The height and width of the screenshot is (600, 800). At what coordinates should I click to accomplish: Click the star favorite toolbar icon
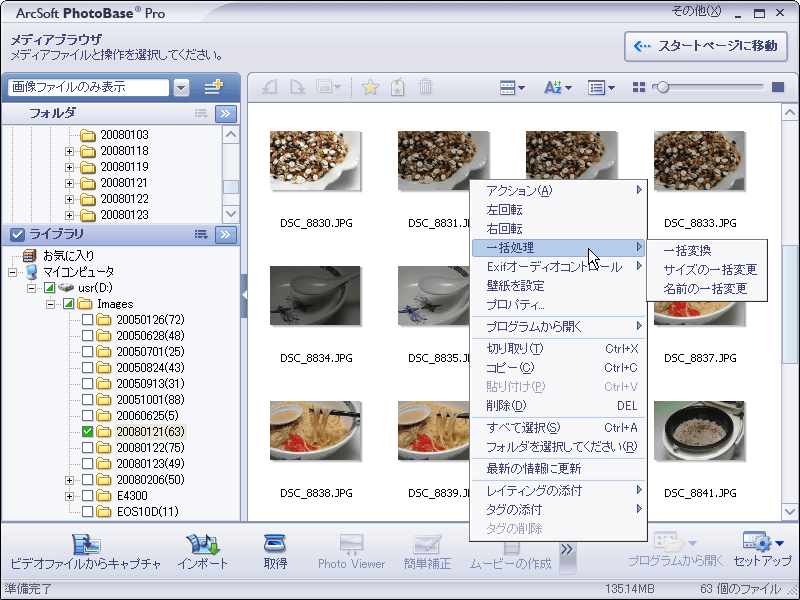(370, 87)
